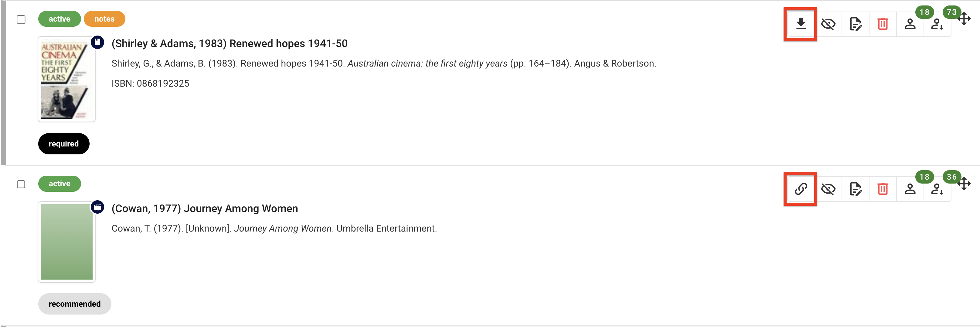Open person icon with 18 badge, first item
Viewport: 980px width, 327px height.
pyautogui.click(x=910, y=24)
